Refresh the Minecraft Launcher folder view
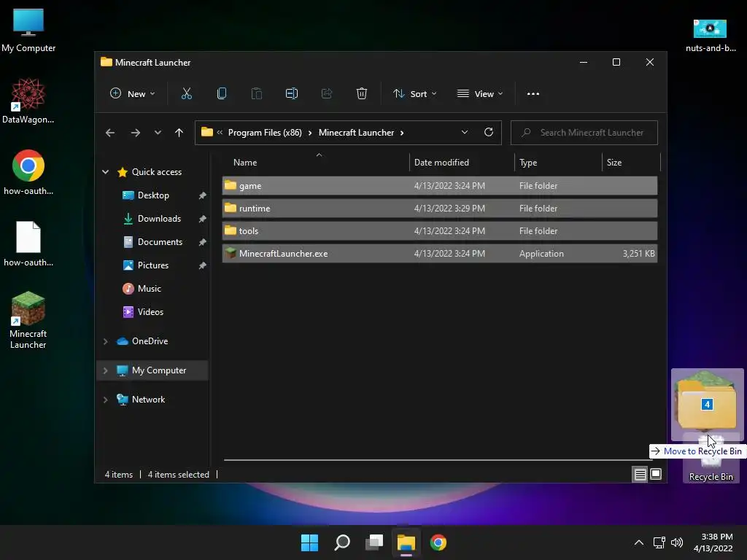747x560 pixels. pyautogui.click(x=488, y=133)
